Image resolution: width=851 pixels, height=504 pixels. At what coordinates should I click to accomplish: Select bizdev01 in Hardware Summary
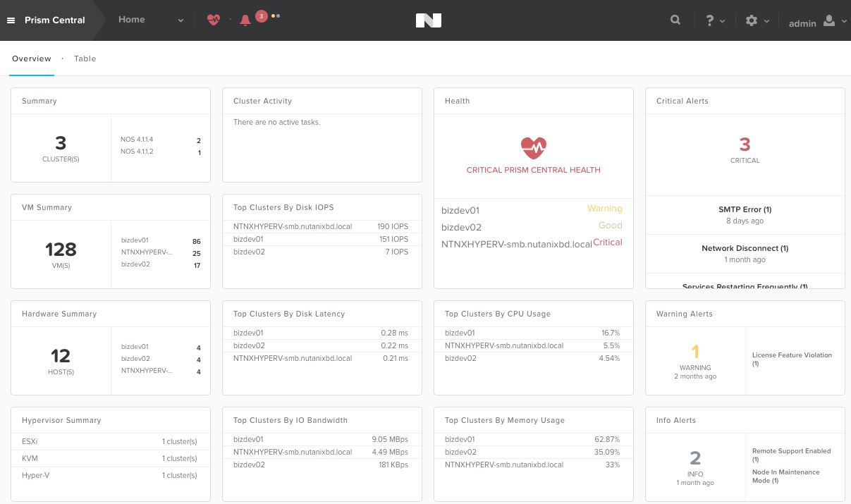tap(161, 347)
